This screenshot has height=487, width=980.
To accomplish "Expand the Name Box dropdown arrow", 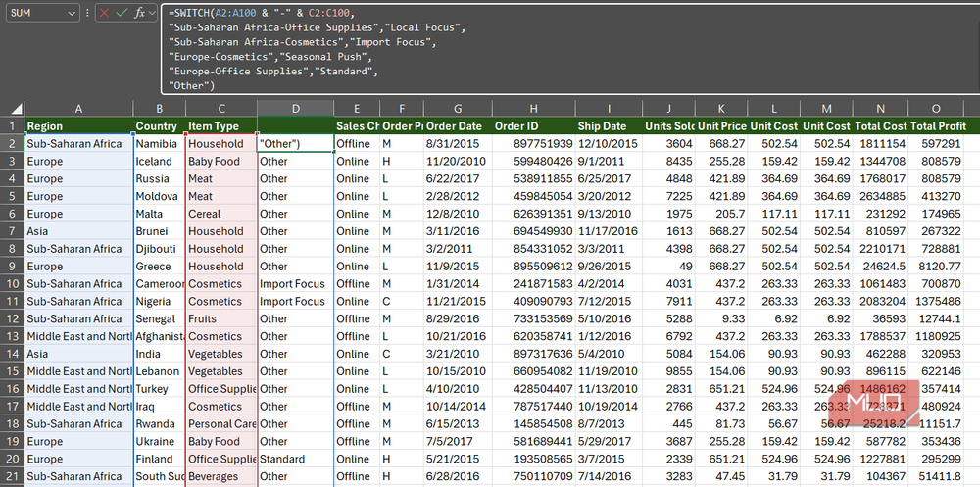I will pyautogui.click(x=70, y=12).
